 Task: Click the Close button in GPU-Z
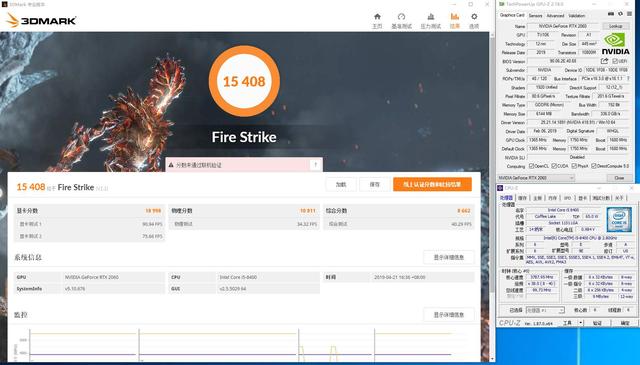pyautogui.click(x=619, y=178)
